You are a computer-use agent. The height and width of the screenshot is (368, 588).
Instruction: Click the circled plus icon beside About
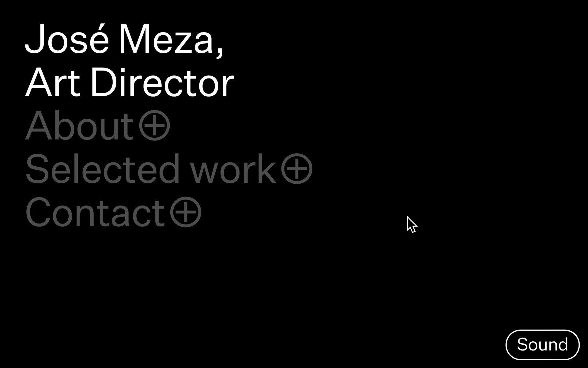coord(155,126)
